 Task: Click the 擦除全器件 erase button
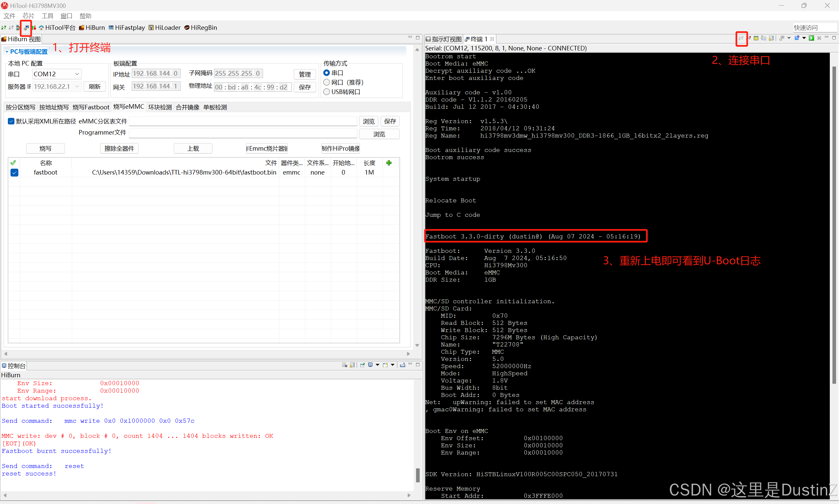119,148
